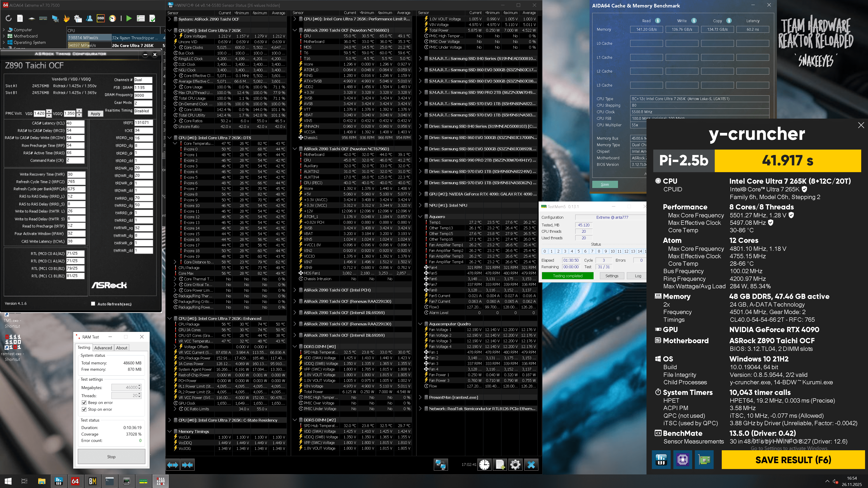This screenshot has height=488, width=868.
Task: Open AIDA64 OSD panel icon
Action: point(100,18)
